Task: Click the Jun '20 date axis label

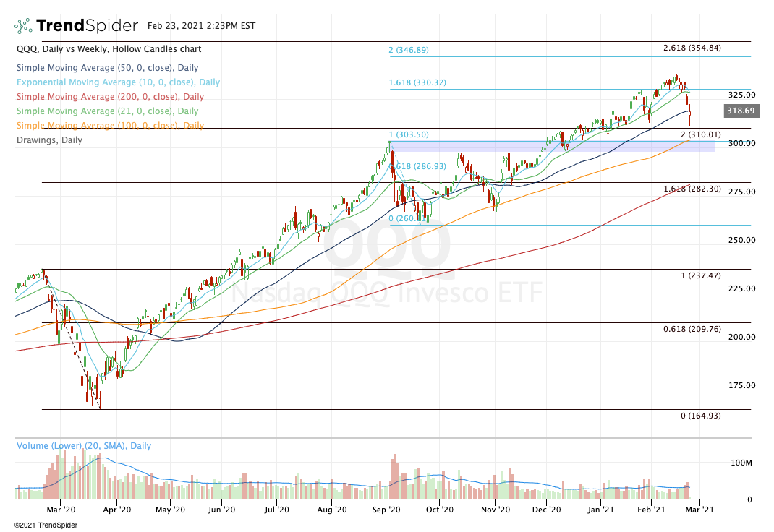Action: [x=221, y=510]
